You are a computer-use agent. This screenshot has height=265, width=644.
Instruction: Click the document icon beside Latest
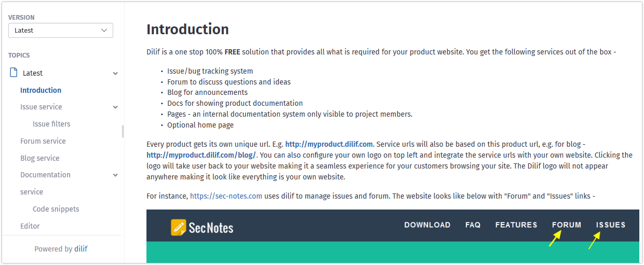click(x=14, y=73)
